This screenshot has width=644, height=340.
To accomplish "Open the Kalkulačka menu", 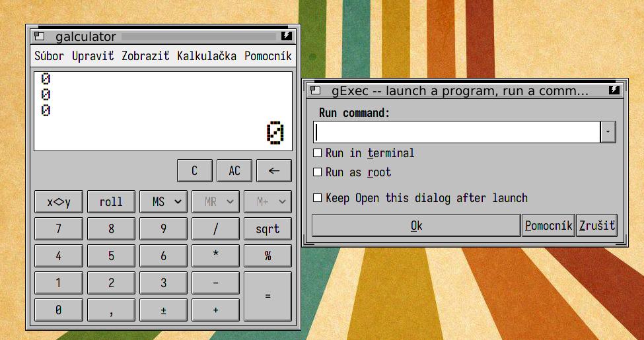I will (x=207, y=56).
